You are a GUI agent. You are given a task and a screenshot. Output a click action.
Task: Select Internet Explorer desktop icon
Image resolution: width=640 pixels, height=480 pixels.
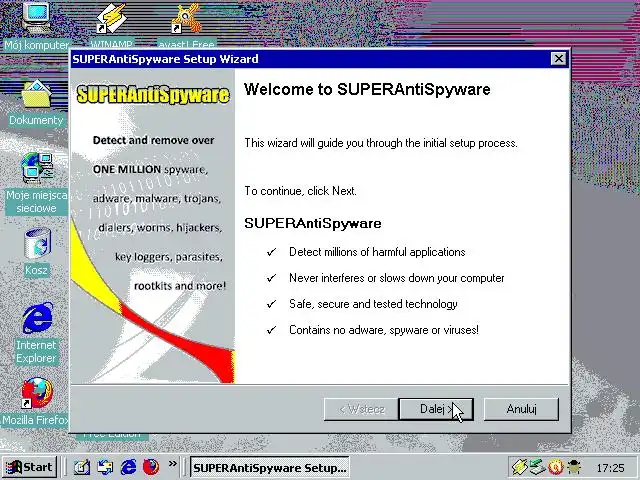(36, 333)
